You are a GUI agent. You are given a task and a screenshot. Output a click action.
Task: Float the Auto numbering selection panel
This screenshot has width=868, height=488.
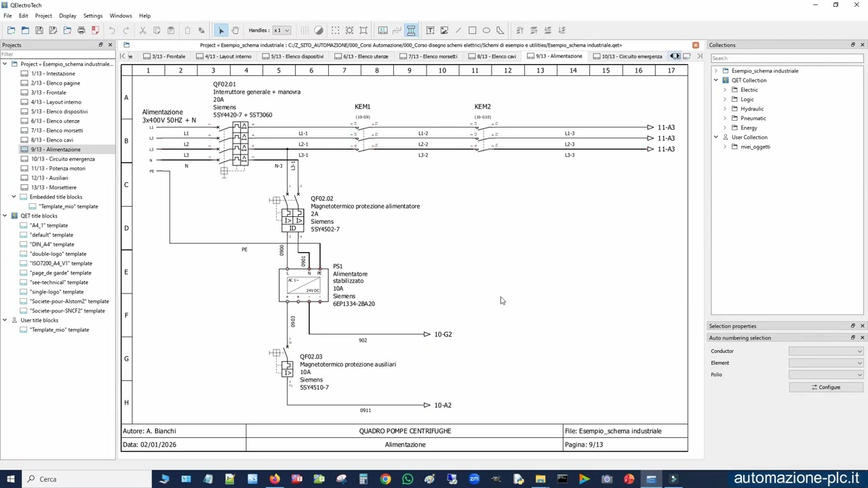point(852,338)
